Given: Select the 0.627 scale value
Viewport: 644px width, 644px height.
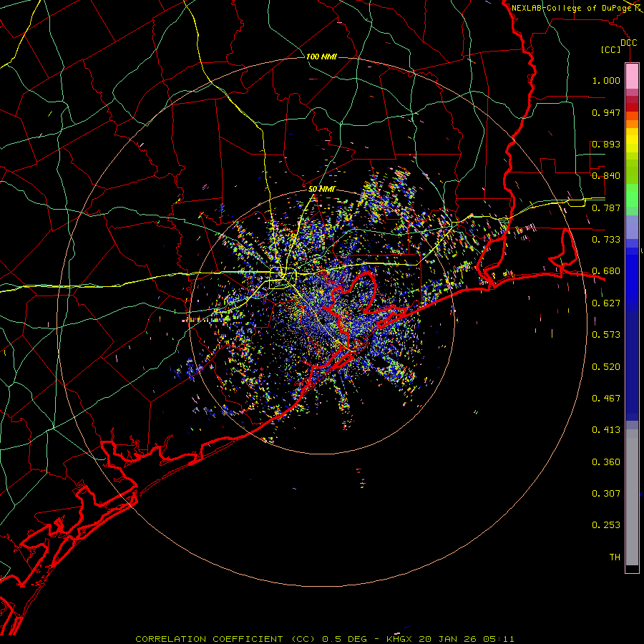Looking at the screenshot, I should coord(606,303).
